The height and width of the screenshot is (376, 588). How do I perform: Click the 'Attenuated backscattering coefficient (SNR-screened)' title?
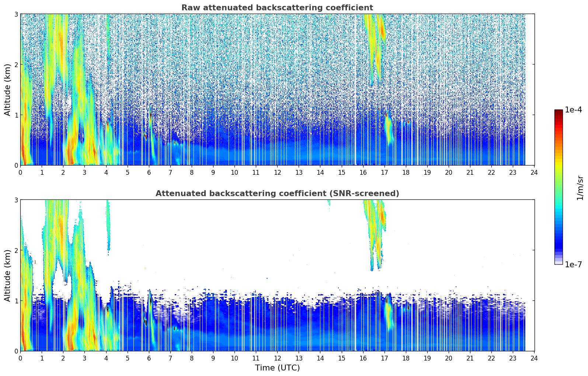[x=277, y=194]
